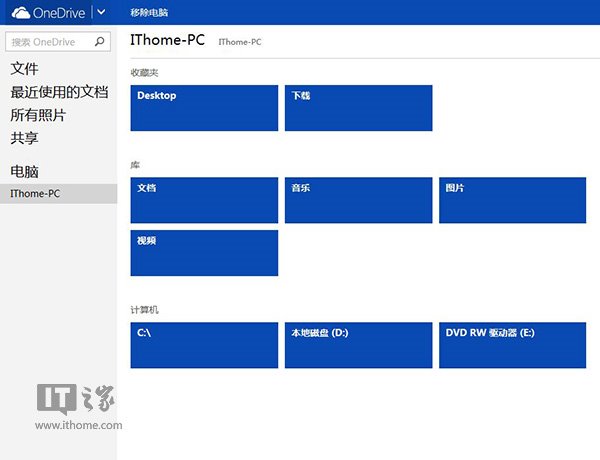Viewport: 600px width, 460px height.
Task: Click the search magnifier icon
Action: pyautogui.click(x=99, y=41)
